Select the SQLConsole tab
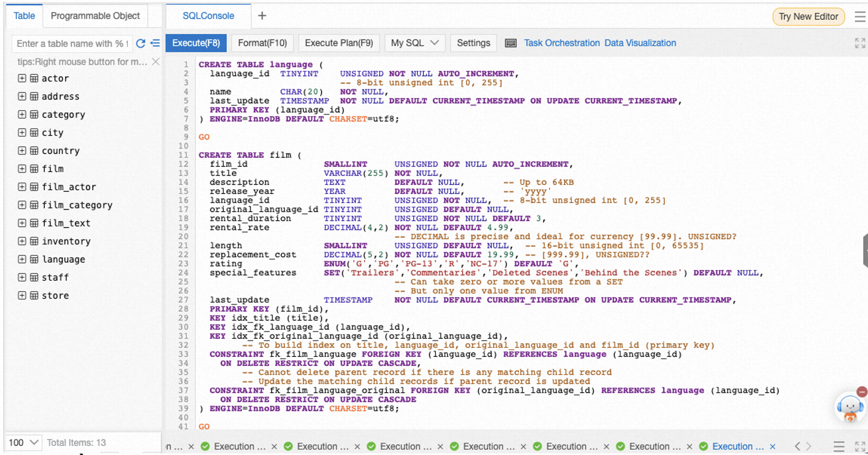Image resolution: width=868 pixels, height=455 pixels. pos(208,16)
